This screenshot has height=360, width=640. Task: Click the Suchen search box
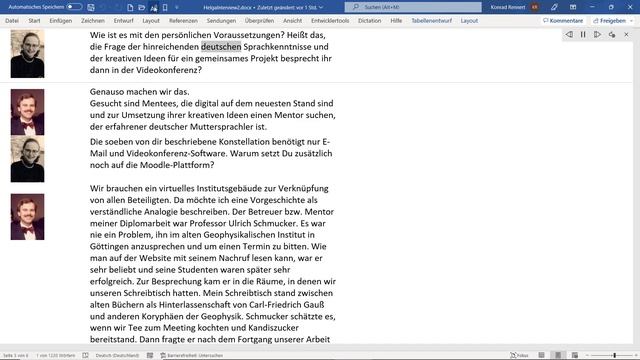point(413,7)
